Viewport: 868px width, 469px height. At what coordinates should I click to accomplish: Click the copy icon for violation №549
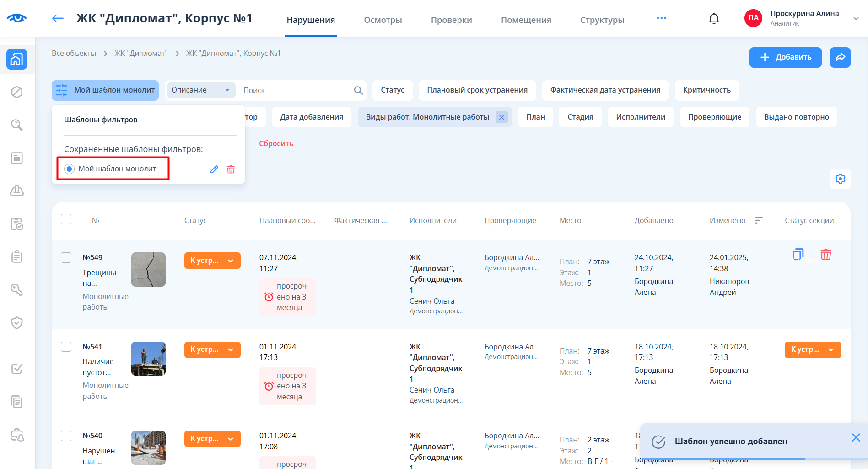(798, 255)
